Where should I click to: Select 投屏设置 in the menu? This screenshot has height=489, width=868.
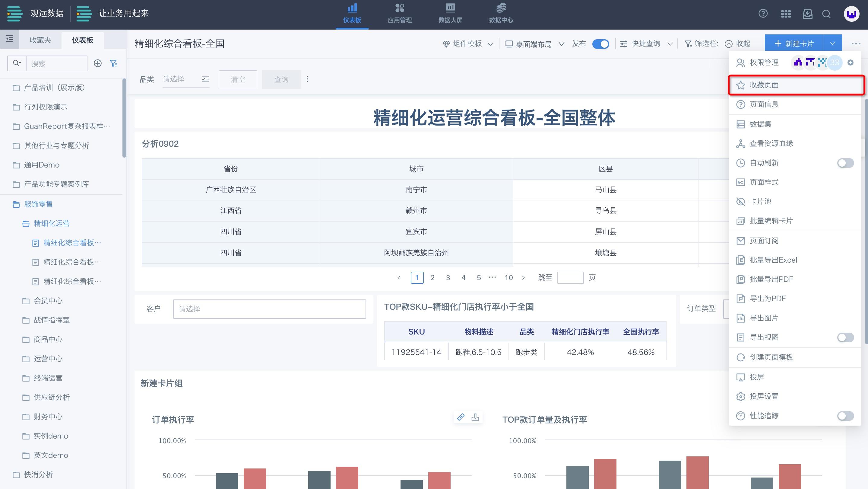coord(794,396)
